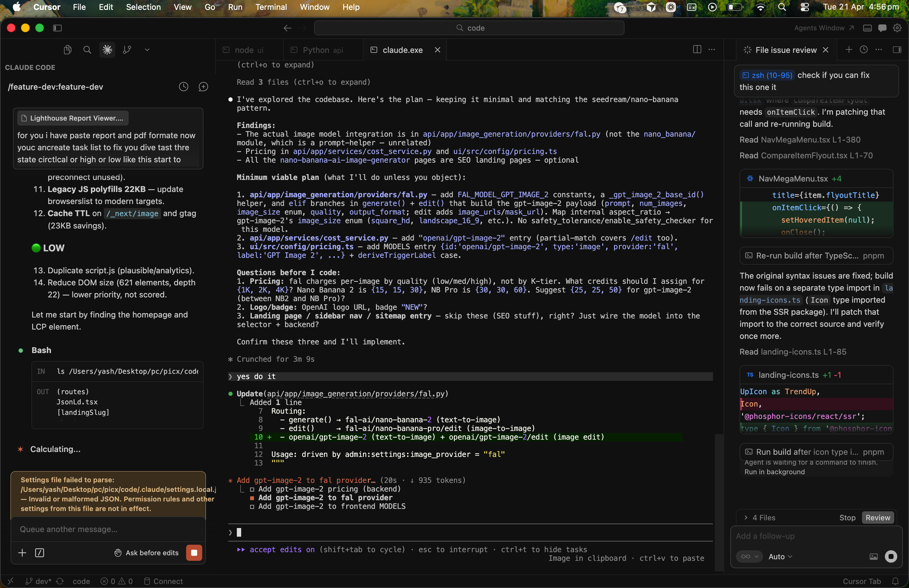909x588 pixels.
Task: Open the Explorer files icon in sidebar
Action: tap(68, 50)
